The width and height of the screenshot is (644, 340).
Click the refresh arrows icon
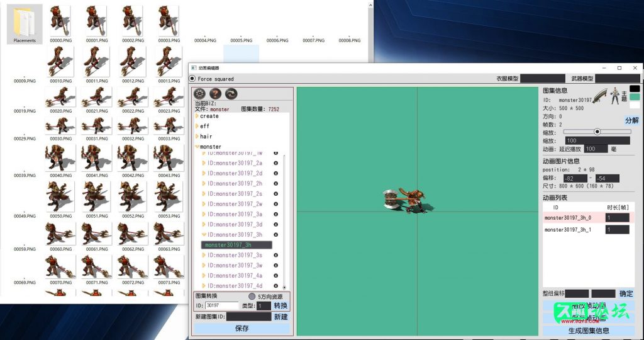click(x=231, y=94)
